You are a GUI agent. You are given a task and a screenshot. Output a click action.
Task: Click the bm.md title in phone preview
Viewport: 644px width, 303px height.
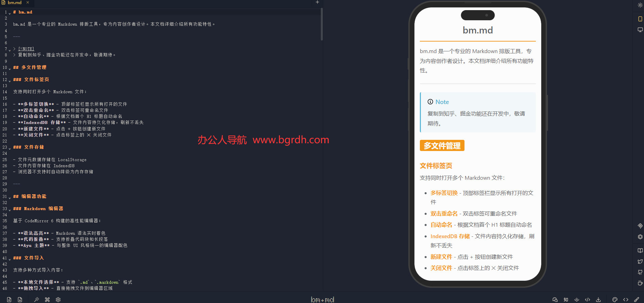pos(478,30)
